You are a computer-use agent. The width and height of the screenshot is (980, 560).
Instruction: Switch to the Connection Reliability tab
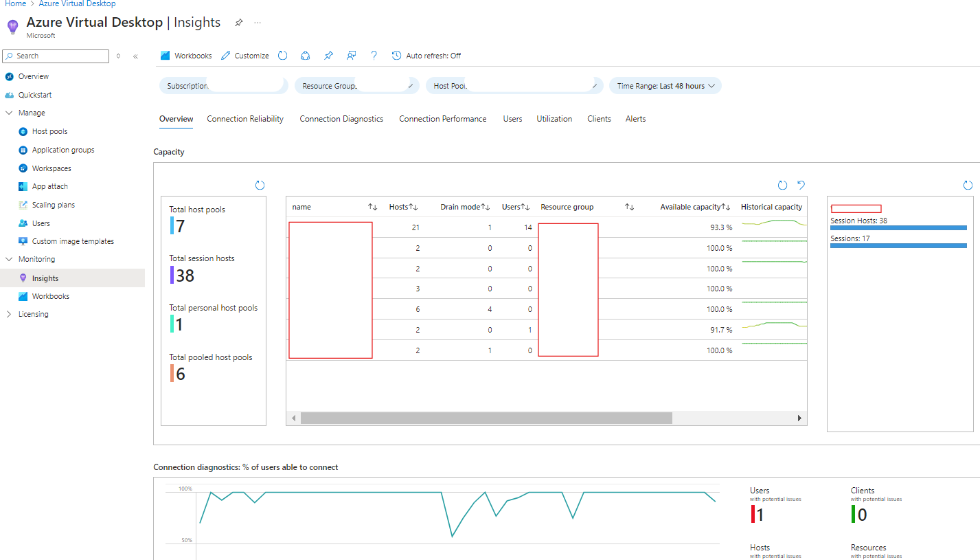pos(245,119)
